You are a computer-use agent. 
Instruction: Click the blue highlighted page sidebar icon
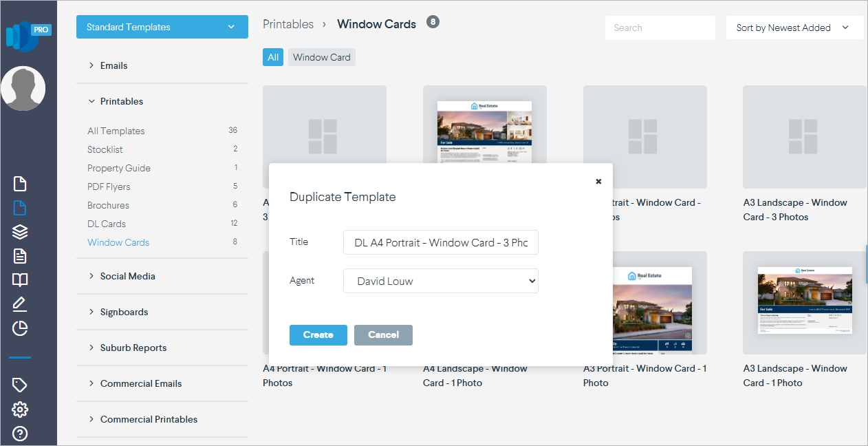coord(20,208)
